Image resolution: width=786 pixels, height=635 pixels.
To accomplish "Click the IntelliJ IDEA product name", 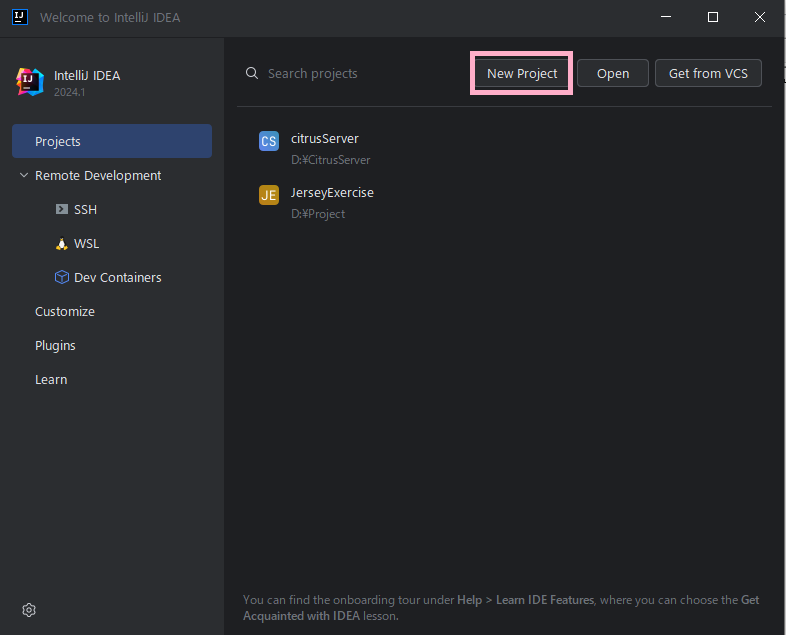I will coord(87,76).
